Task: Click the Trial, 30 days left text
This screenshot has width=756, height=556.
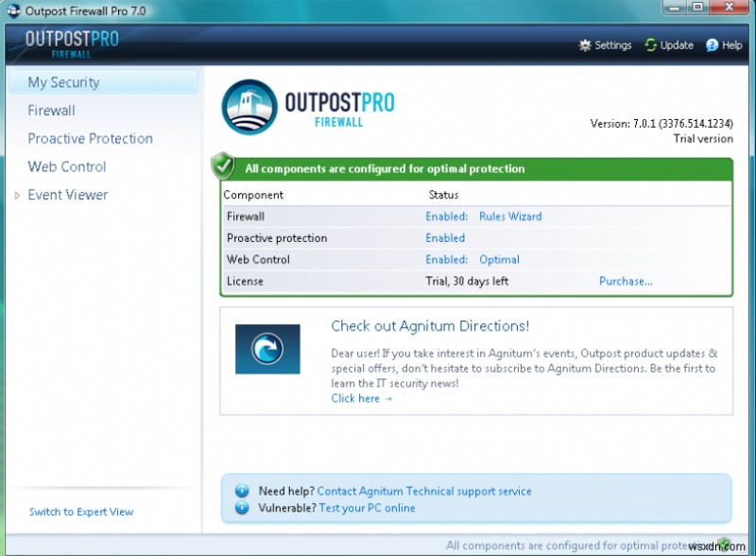Action: [x=467, y=282]
